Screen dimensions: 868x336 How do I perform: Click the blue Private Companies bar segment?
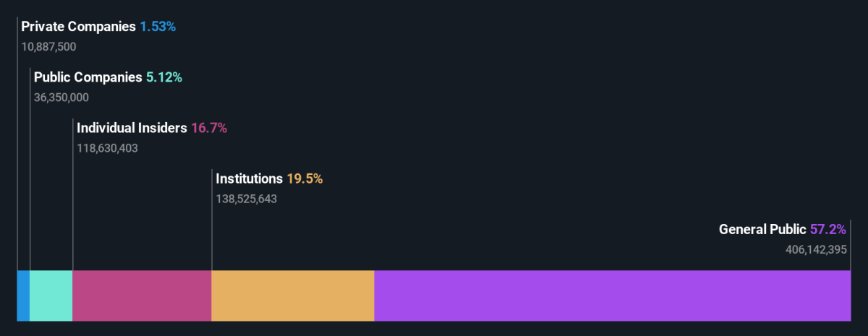point(23,296)
